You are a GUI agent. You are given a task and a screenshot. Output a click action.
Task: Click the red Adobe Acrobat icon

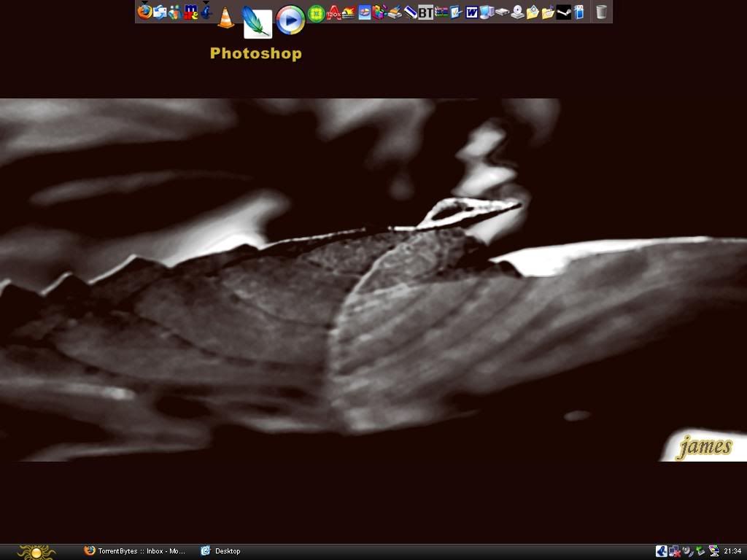(x=333, y=12)
